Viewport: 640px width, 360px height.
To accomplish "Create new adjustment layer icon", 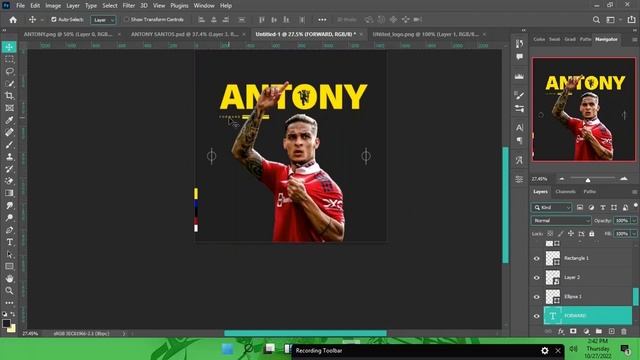I will point(586,331).
